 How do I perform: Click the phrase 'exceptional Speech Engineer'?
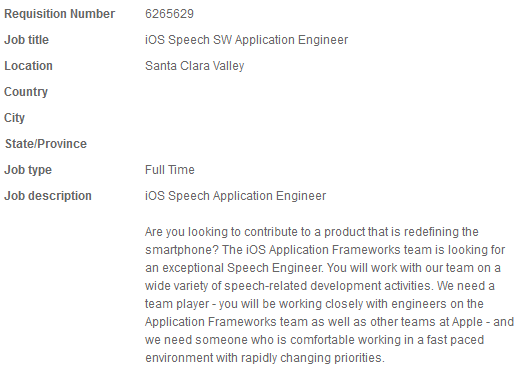pyautogui.click(x=243, y=268)
